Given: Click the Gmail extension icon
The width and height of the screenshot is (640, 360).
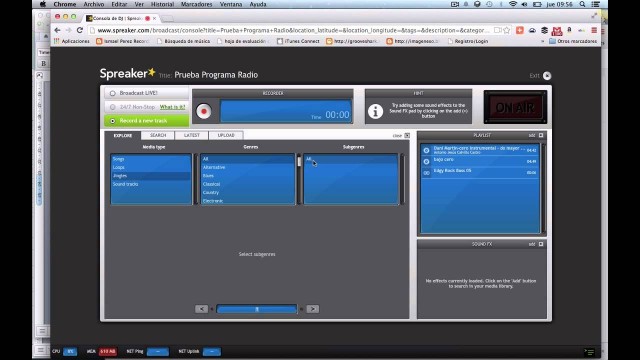Looking at the screenshot, I should [x=557, y=31].
